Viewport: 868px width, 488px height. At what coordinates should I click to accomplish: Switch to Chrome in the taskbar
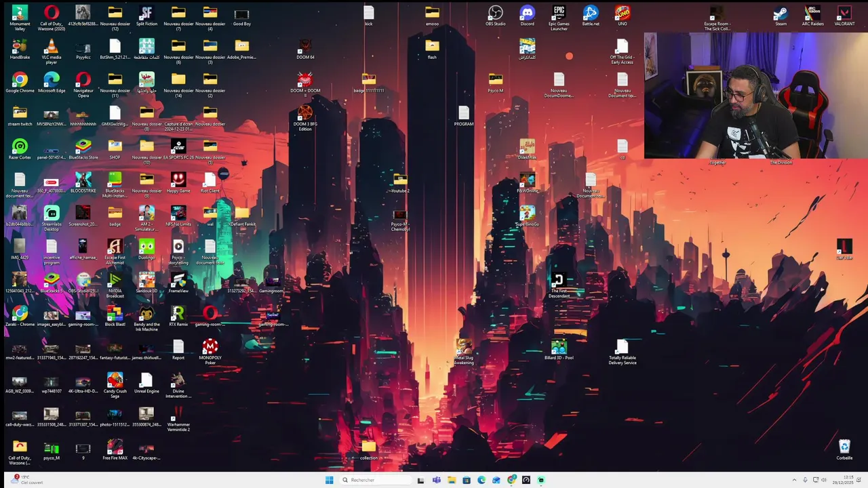coord(511,480)
